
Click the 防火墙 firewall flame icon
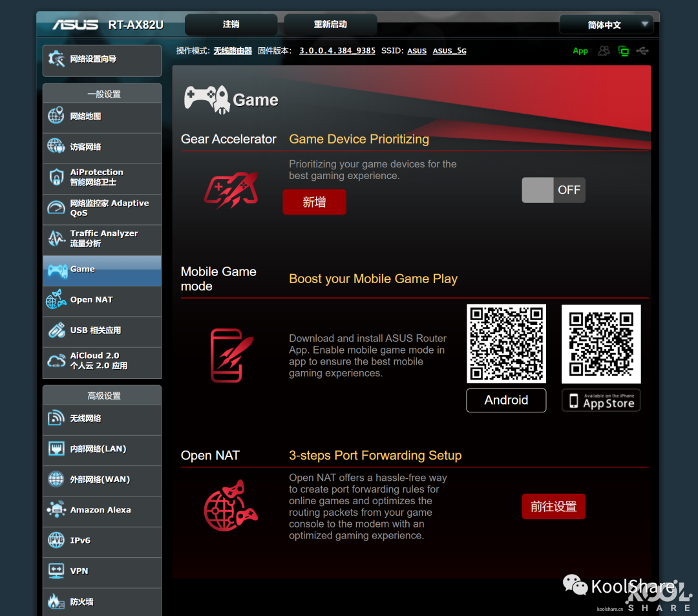coord(56,601)
